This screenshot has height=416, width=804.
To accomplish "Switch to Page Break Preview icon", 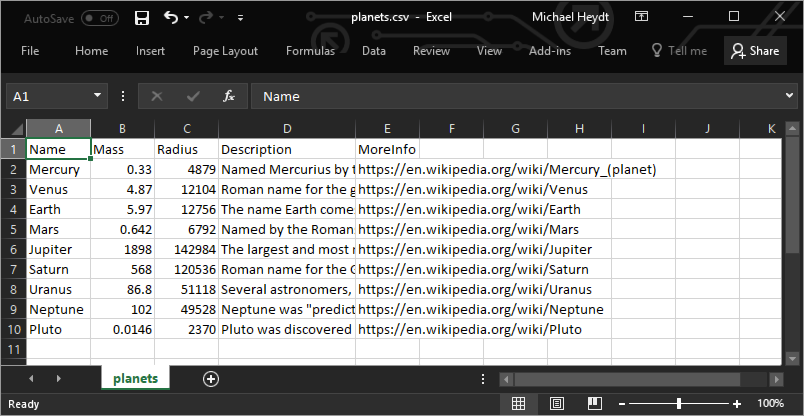I will (595, 403).
